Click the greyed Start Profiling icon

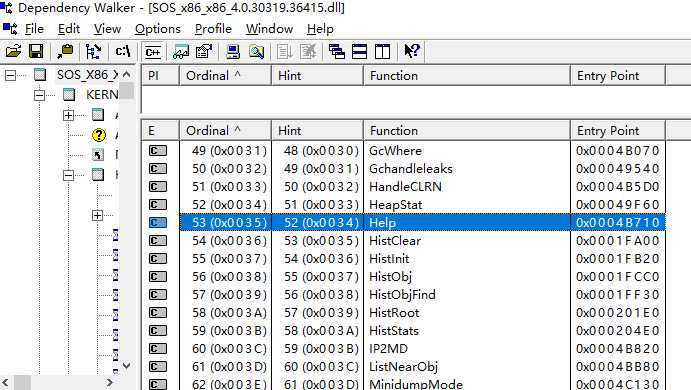(285, 52)
